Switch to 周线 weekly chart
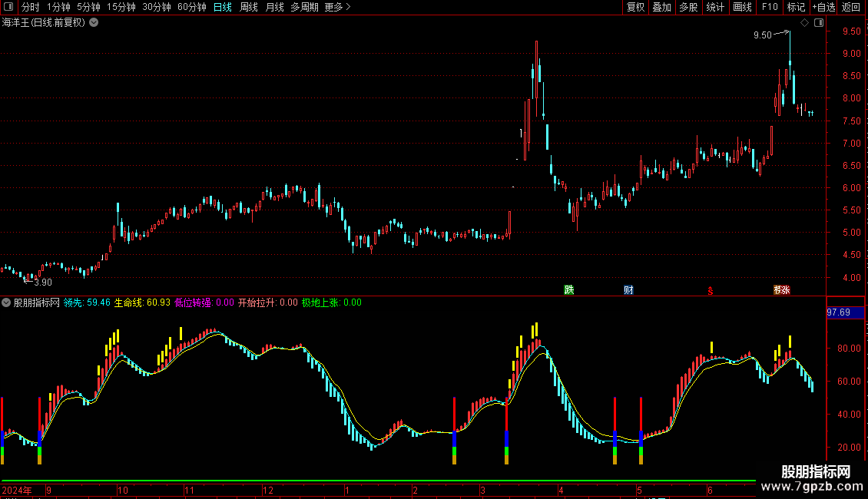The width and height of the screenshot is (868, 499). (249, 7)
